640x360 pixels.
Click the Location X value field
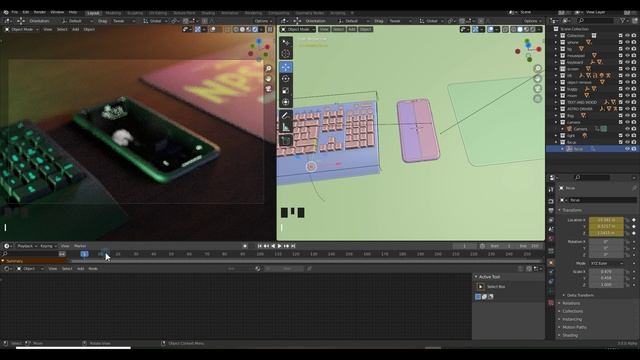click(606, 220)
